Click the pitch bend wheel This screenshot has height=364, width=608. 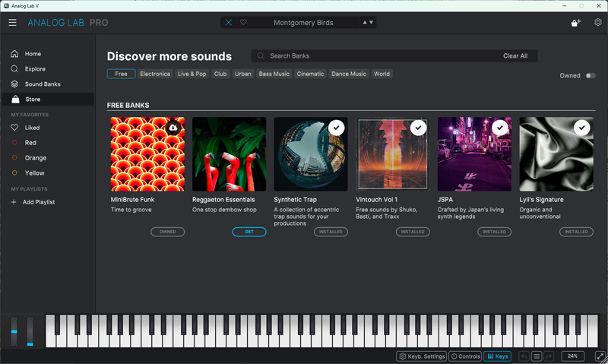[x=14, y=331]
